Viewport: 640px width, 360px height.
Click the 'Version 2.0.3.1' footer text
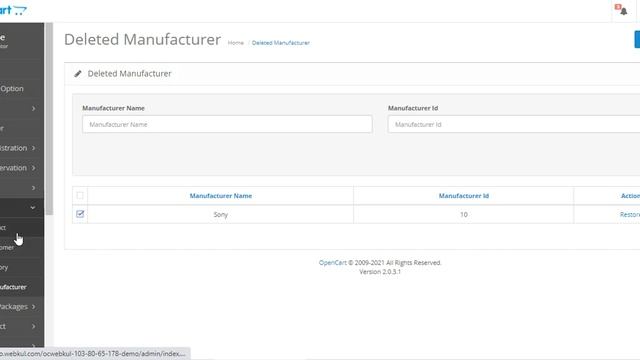(380, 272)
